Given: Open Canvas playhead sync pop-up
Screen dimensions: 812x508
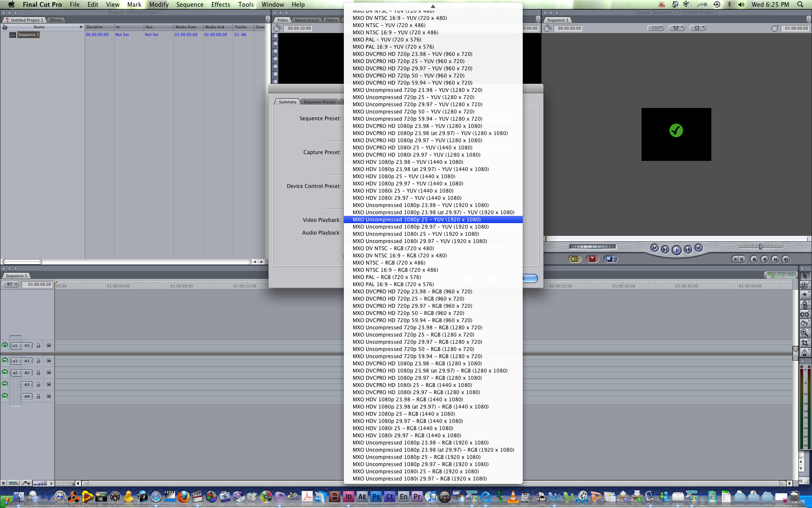Looking at the screenshot, I should 677,28.
